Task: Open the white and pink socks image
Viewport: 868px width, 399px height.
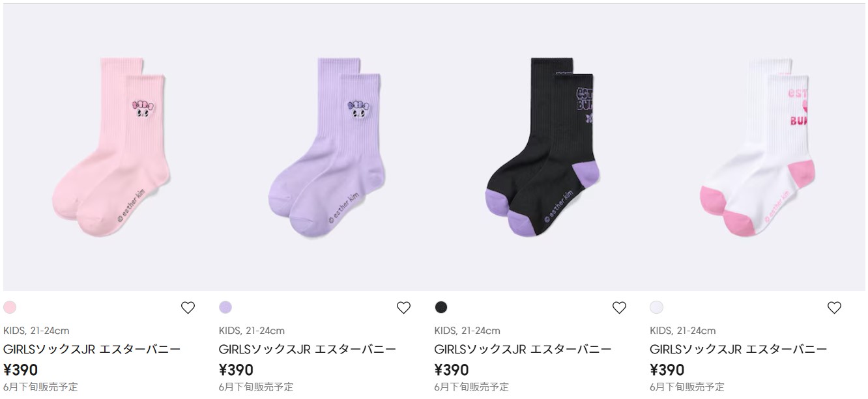Action: pyautogui.click(x=757, y=147)
